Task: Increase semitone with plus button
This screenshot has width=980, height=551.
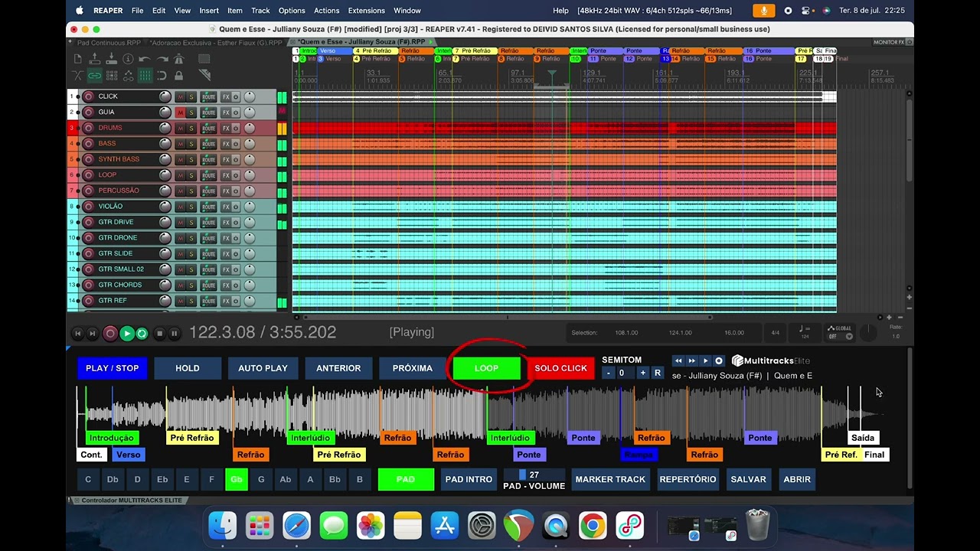Action: point(643,373)
